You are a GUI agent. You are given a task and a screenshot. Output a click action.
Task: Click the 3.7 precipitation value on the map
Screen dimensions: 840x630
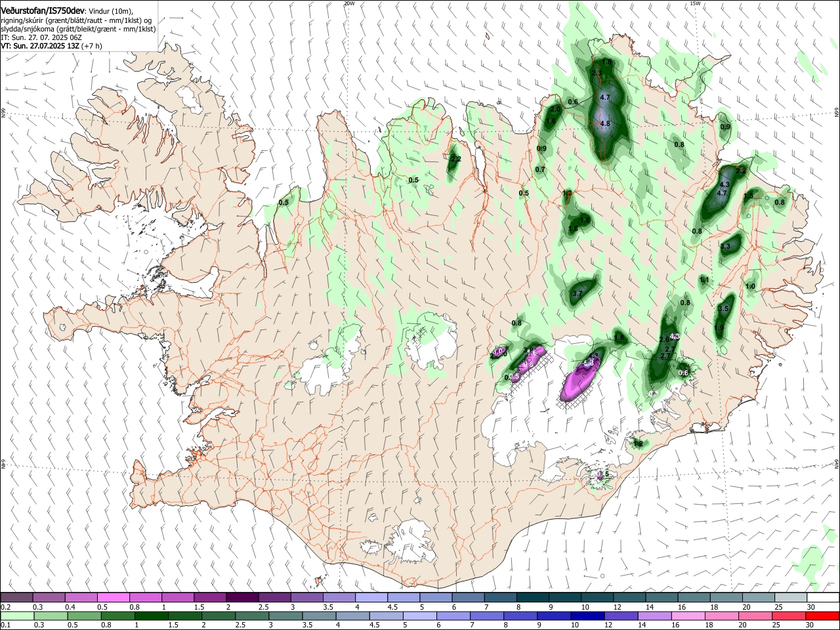click(x=577, y=294)
